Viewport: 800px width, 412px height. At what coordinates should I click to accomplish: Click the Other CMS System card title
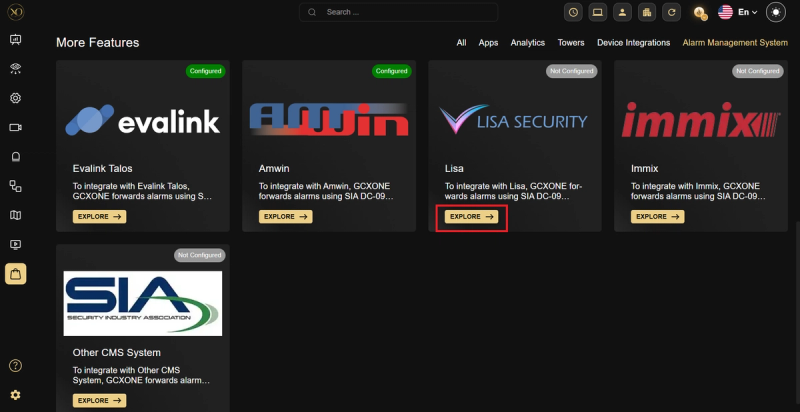point(116,352)
